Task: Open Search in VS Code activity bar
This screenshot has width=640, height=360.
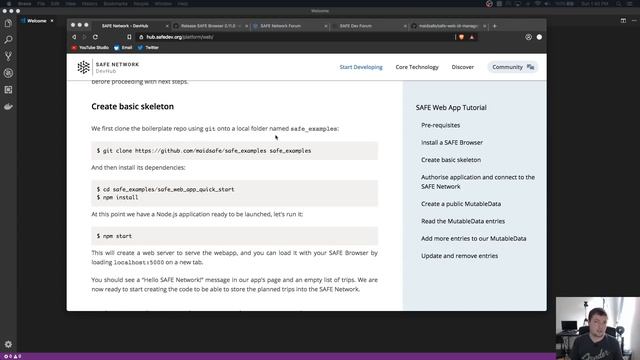Action: click(x=8, y=40)
